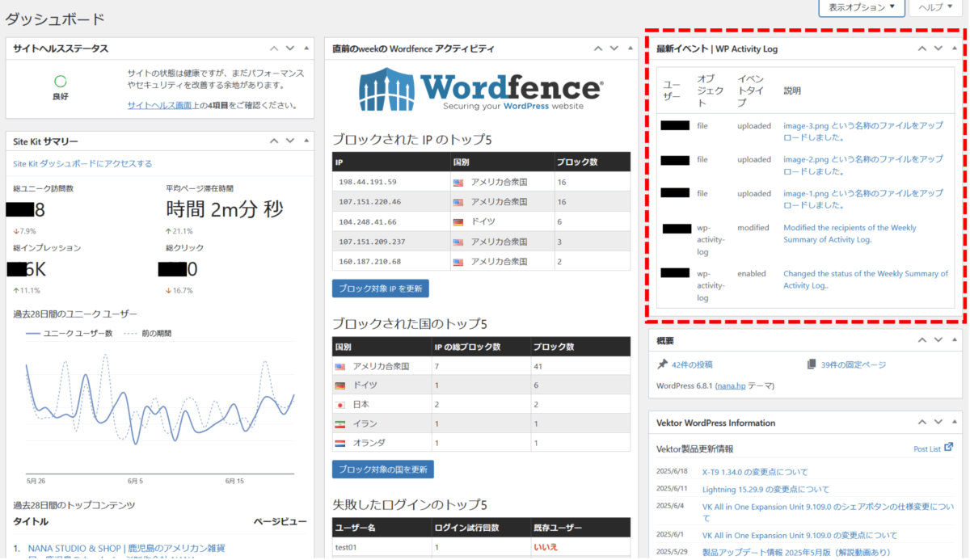
Task: Move WP Activity Log widget up
Action: 922,48
